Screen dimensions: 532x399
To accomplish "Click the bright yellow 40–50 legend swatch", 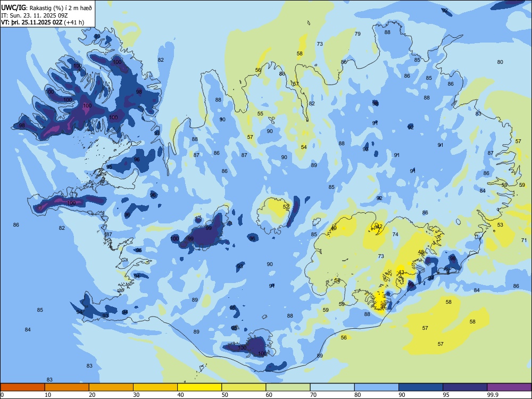I will click(x=199, y=387).
